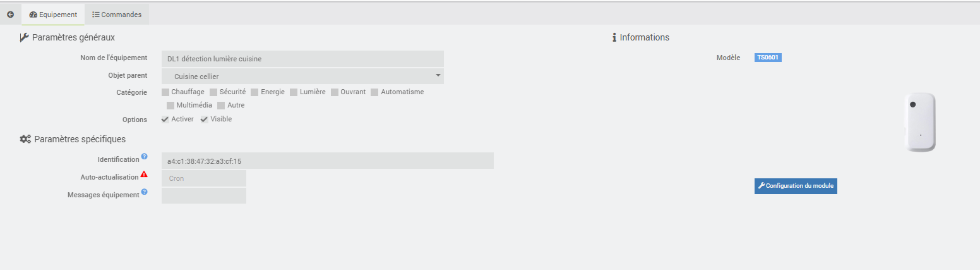Click the Paramètres généraux wrench icon

click(x=25, y=37)
